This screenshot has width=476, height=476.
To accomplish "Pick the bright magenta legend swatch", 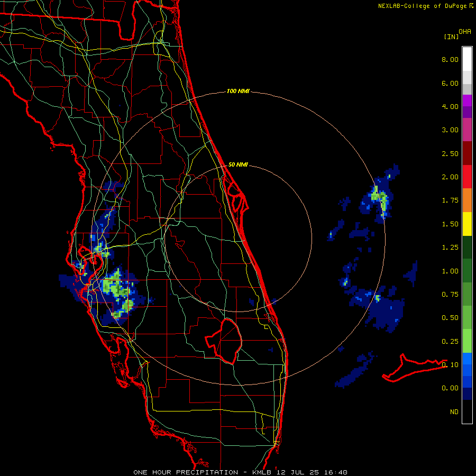I will pyautogui.click(x=467, y=100).
